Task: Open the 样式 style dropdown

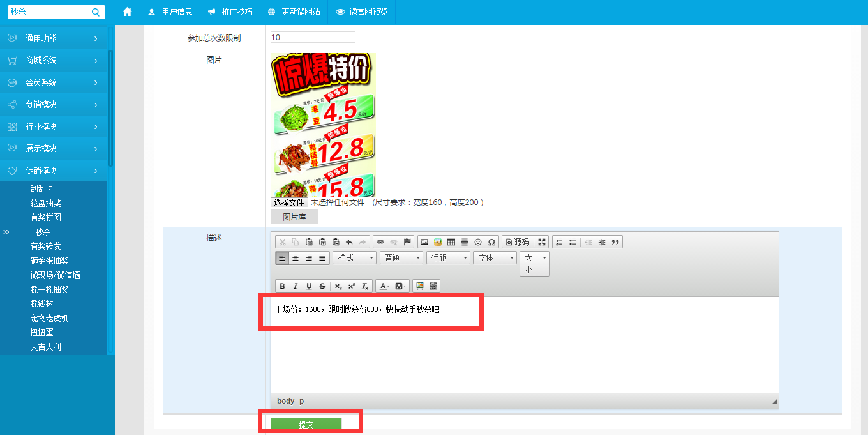Action: click(x=355, y=258)
